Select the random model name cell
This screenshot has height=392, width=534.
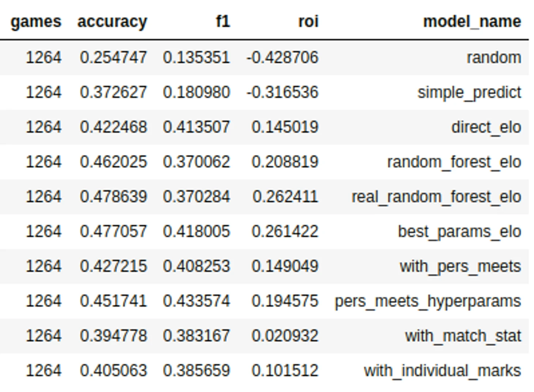tap(494, 57)
